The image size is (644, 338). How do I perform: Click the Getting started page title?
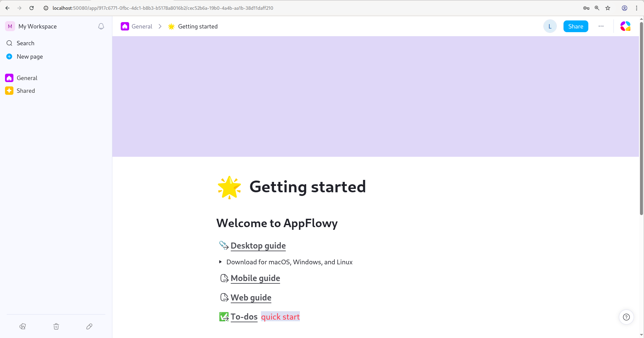click(308, 187)
